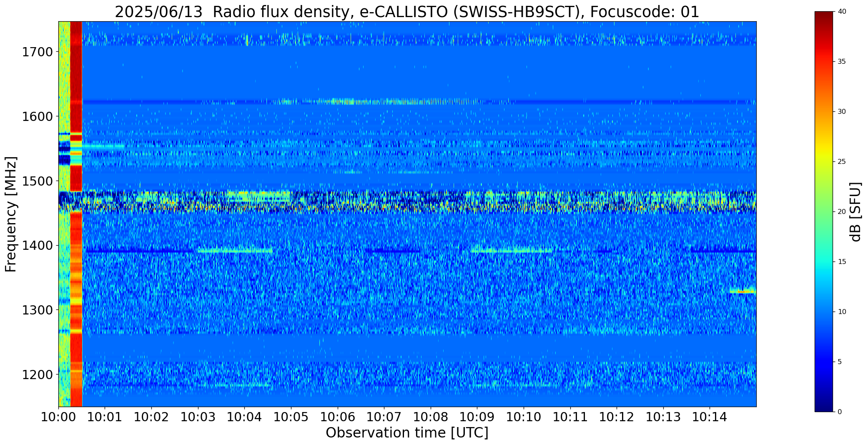Click the 1400 frequency tick label
This screenshot has height=445, width=868.
tap(37, 246)
